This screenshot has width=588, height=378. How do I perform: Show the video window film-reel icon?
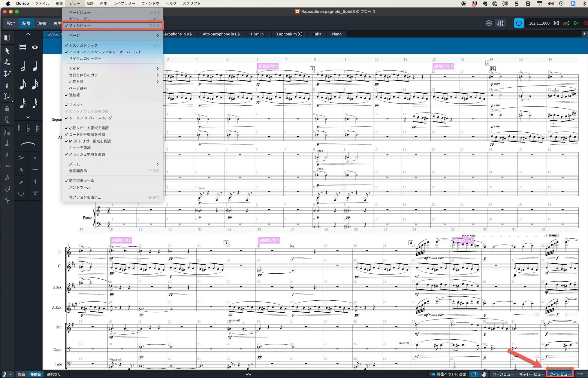[x=489, y=23]
